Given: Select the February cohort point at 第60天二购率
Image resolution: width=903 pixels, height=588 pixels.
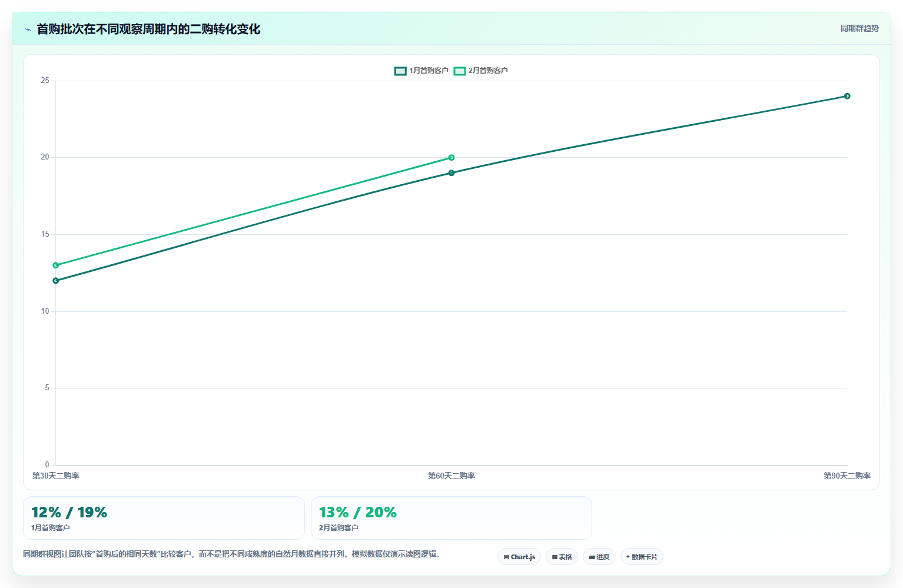Looking at the screenshot, I should tap(451, 158).
